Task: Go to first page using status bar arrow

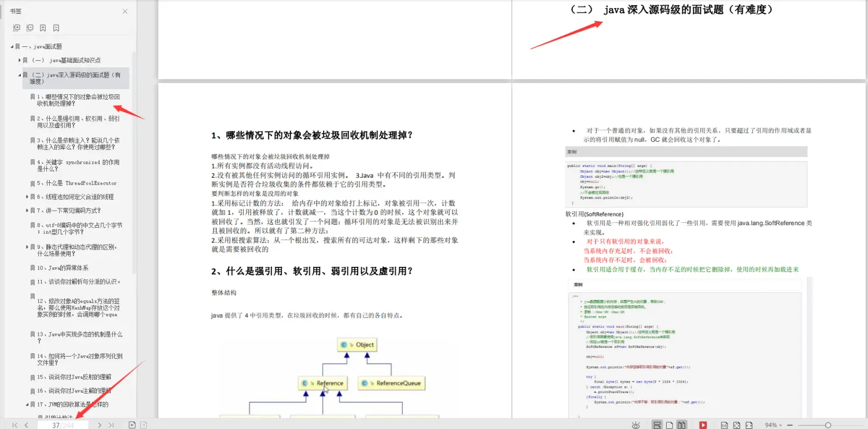Action: click(x=15, y=425)
